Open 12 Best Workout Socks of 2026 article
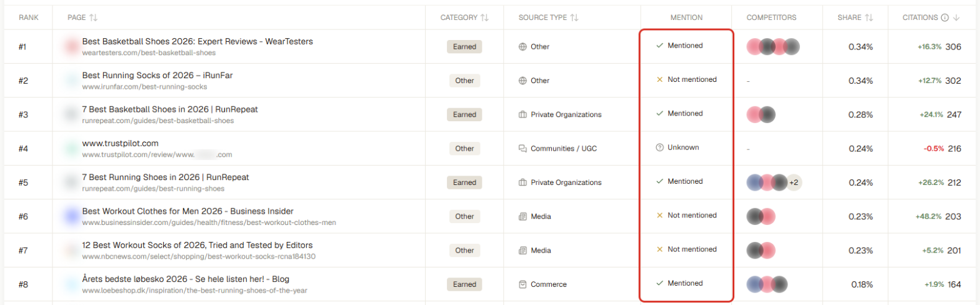This screenshot has height=305, width=980. click(197, 245)
